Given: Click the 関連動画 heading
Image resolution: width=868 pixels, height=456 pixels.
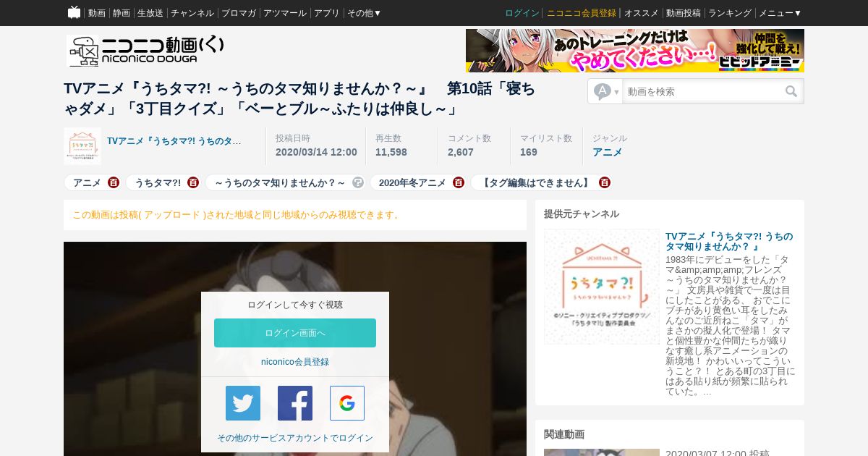Looking at the screenshot, I should click(x=564, y=434).
